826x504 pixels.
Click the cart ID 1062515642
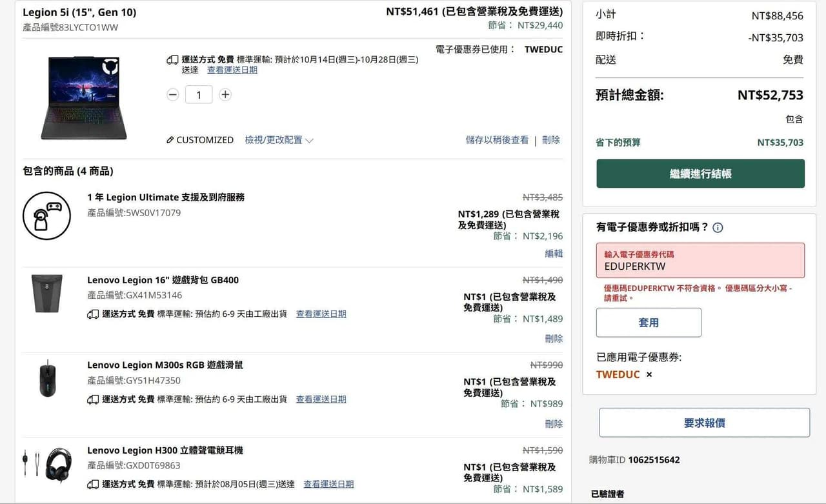(x=654, y=460)
